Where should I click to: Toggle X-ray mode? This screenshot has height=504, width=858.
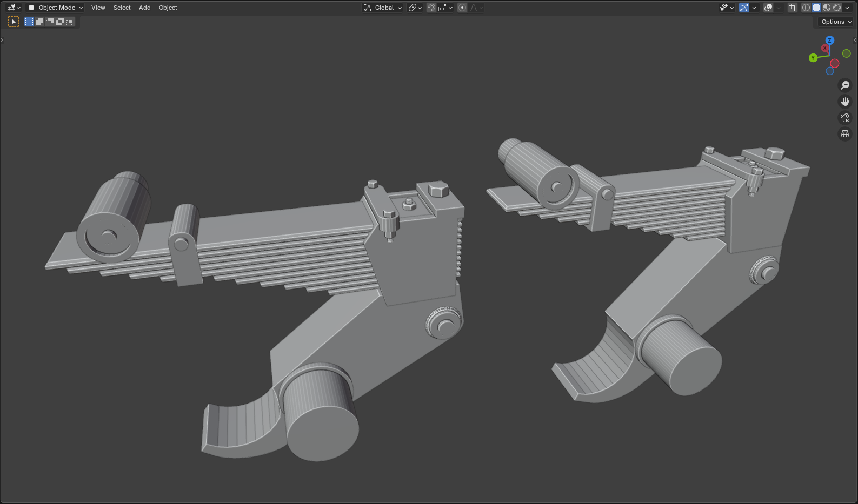tap(792, 8)
